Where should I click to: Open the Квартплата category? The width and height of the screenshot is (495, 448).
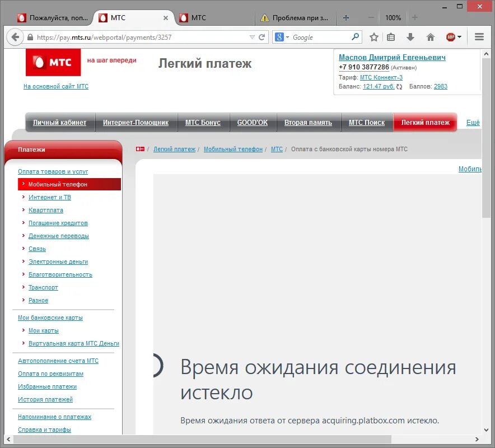tap(46, 210)
